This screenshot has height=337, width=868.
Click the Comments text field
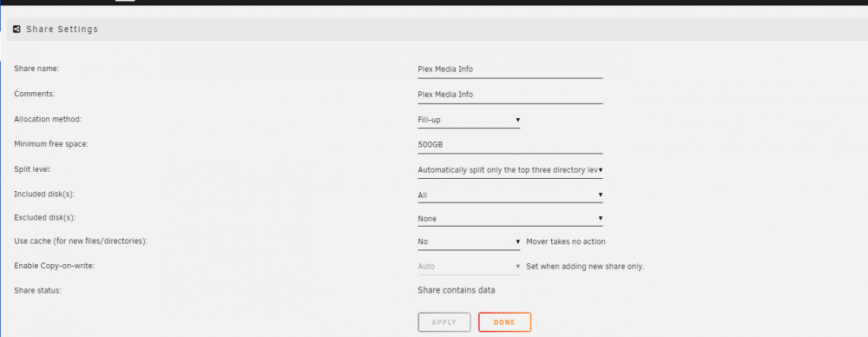[x=510, y=95]
